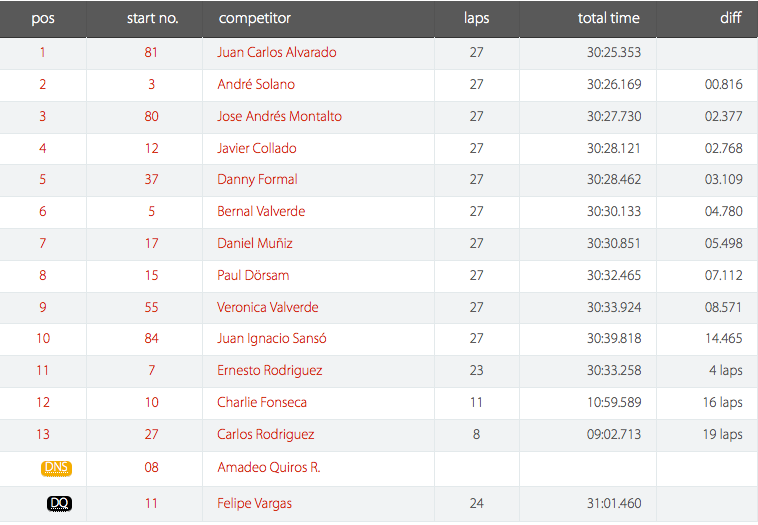
Task: Click the orange DNS status badge
Action: (x=57, y=468)
